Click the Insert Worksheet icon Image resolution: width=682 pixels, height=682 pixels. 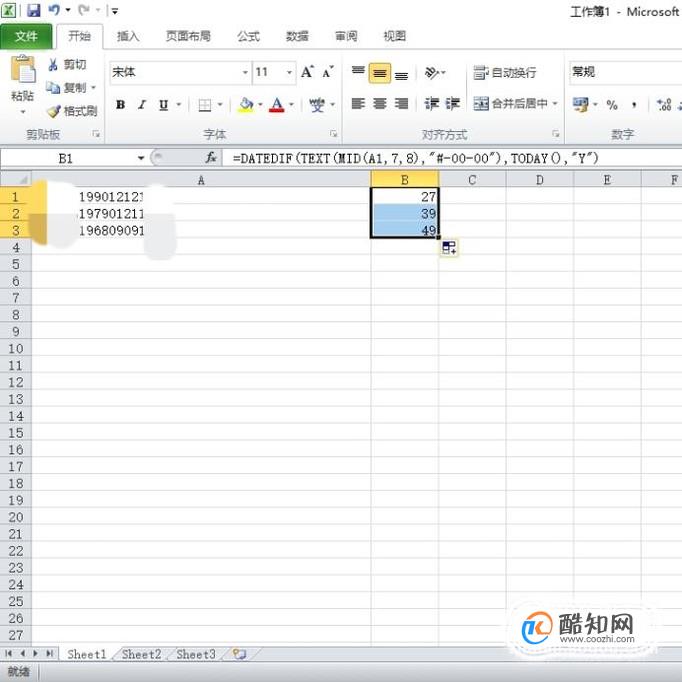[240, 654]
